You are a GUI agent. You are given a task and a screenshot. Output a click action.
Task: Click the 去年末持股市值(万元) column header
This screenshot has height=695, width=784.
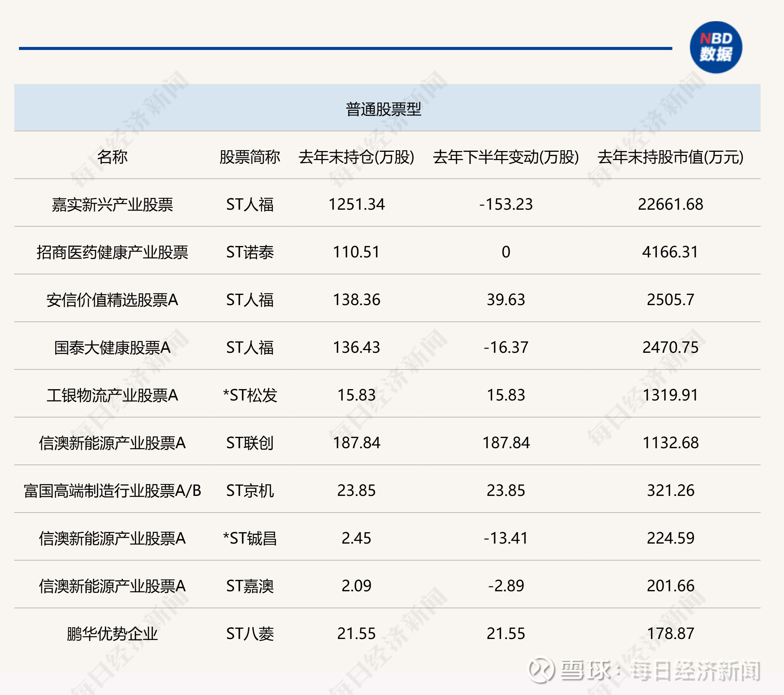point(670,157)
